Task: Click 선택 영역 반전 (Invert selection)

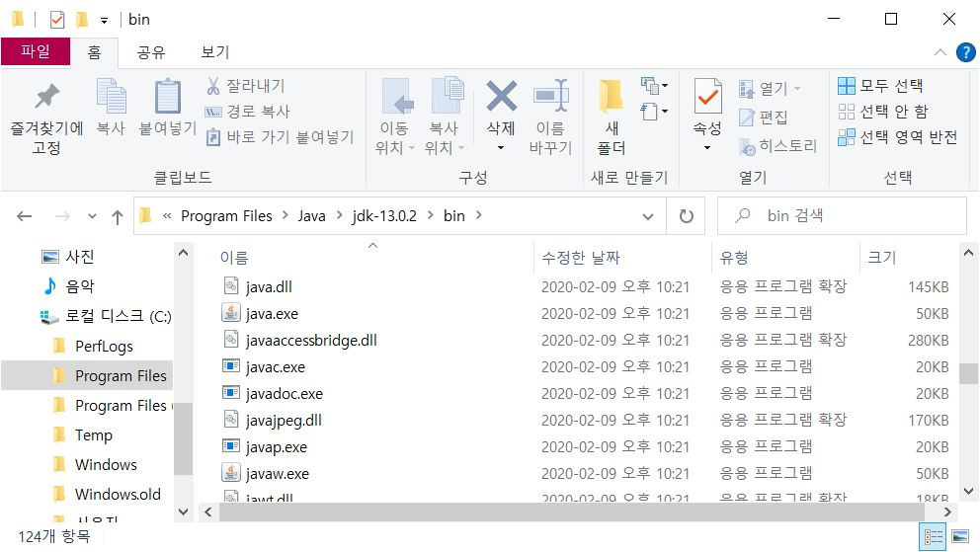Action: click(898, 136)
